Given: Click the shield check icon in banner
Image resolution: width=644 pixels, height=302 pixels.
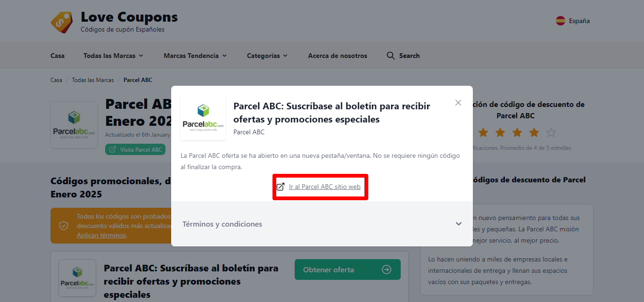Looking at the screenshot, I should [64, 226].
